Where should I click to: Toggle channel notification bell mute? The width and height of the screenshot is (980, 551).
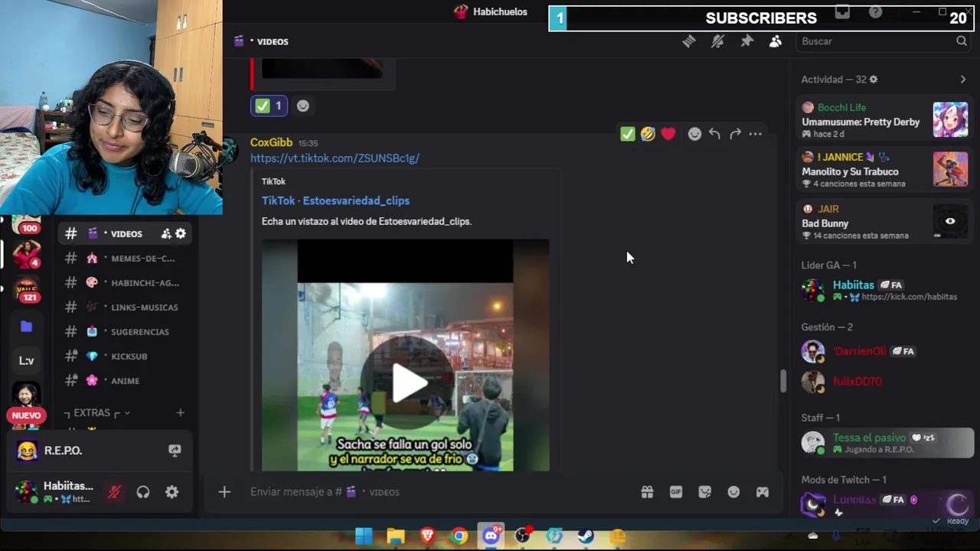717,41
